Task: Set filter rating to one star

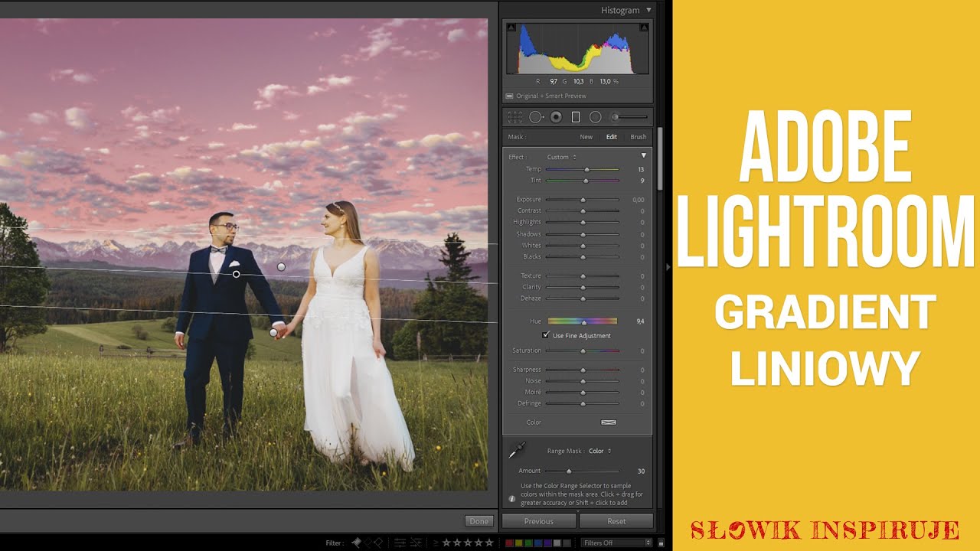Action: tap(446, 543)
